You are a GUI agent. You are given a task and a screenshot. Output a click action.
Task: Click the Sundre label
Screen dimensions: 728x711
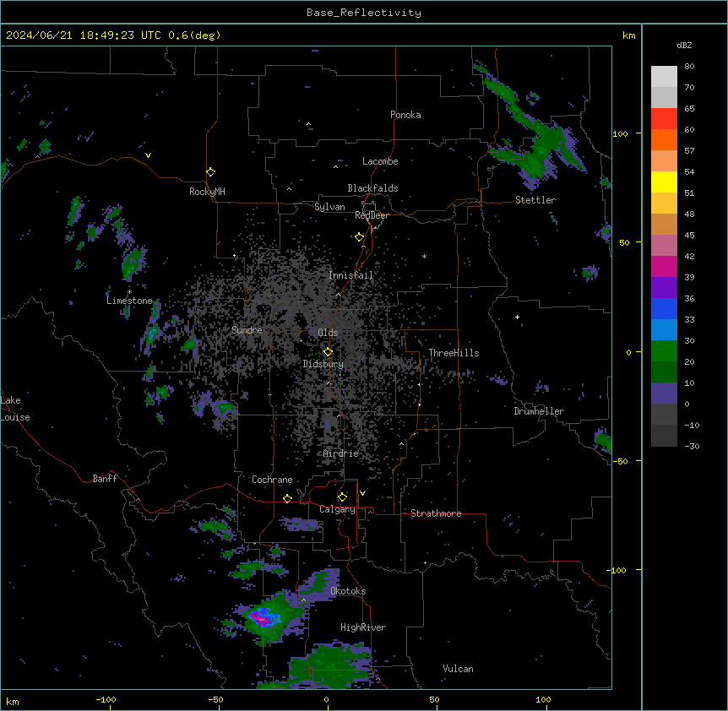click(247, 330)
